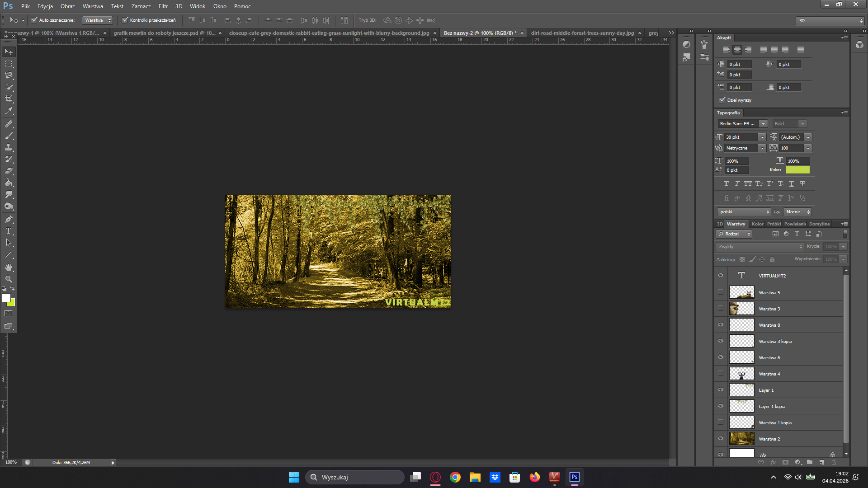This screenshot has width=868, height=488.
Task: Open the Filtr menu
Action: (x=163, y=6)
